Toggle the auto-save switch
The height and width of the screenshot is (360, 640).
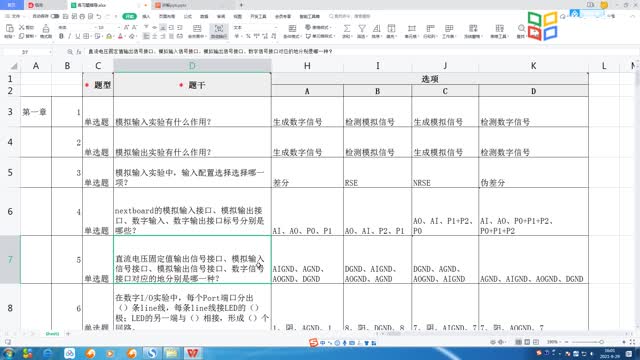point(55,16)
